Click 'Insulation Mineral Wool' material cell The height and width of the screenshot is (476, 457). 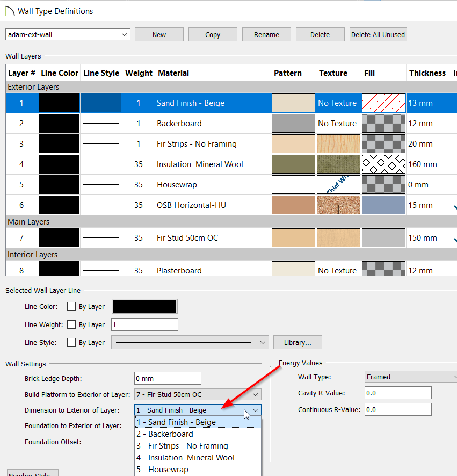(x=213, y=164)
